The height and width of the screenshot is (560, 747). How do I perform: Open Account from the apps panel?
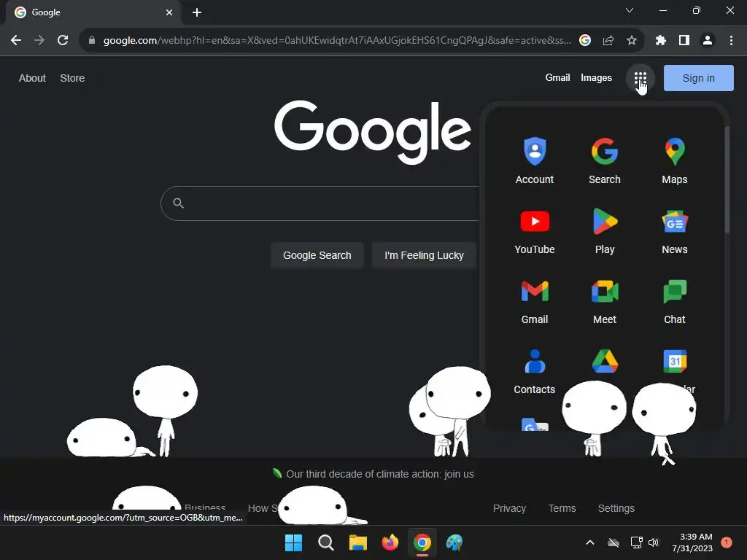click(x=535, y=160)
